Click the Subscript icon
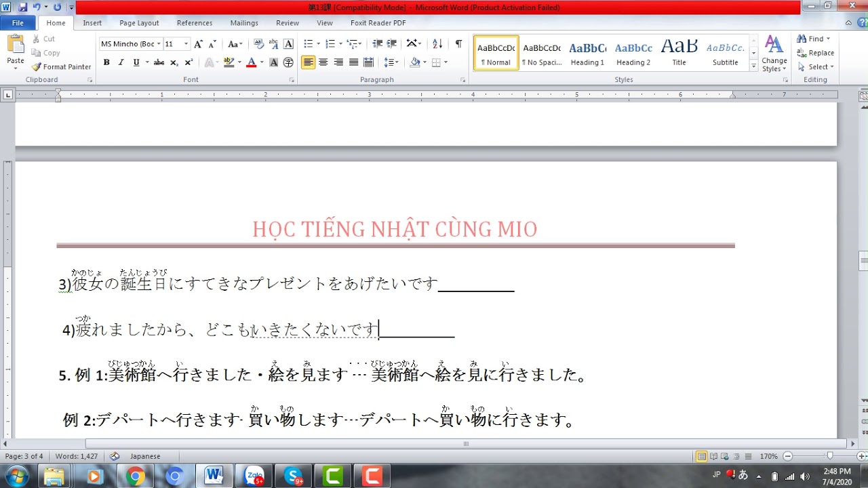This screenshot has height=488, width=868. point(174,62)
